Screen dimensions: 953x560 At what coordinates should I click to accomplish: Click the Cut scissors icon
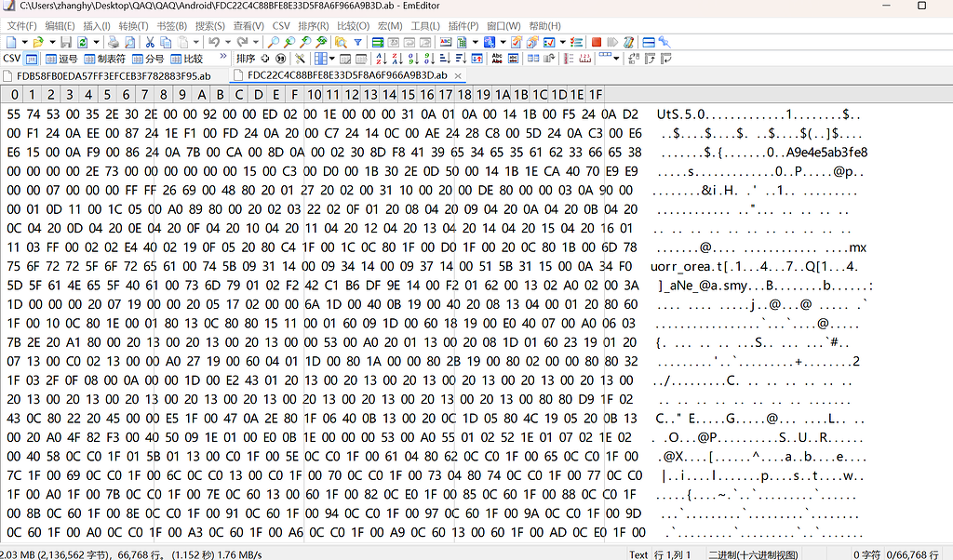150,42
